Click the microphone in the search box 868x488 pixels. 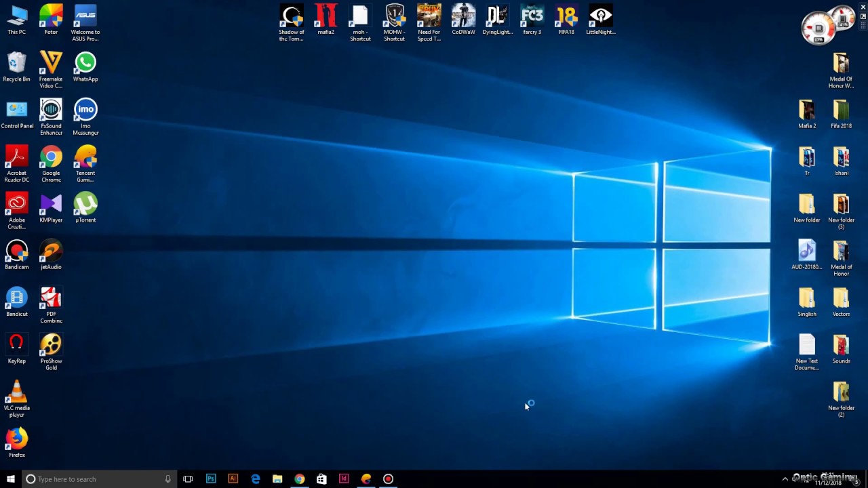pyautogui.click(x=167, y=479)
